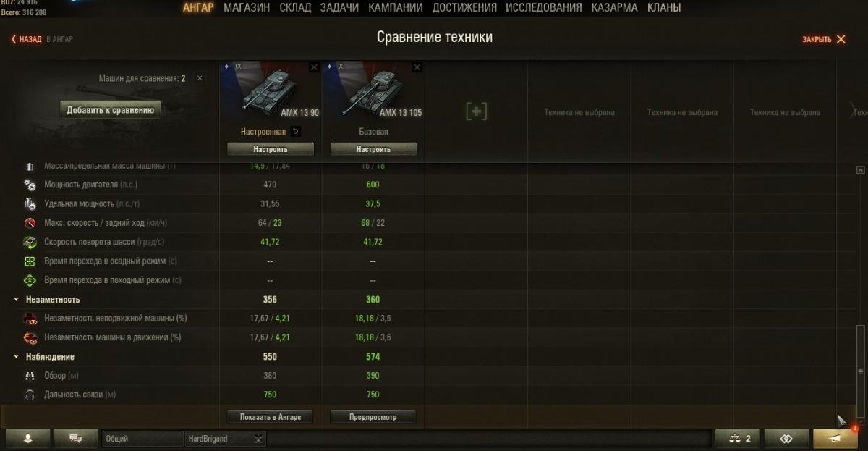The width and height of the screenshot is (868, 451).
Task: Open the comparison scales icon in the bottom bar
Action: pos(740,439)
